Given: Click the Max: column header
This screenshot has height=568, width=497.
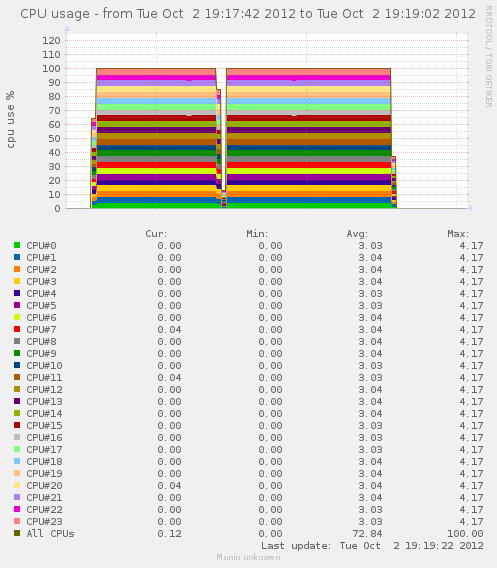Looking at the screenshot, I should pyautogui.click(x=458, y=234).
